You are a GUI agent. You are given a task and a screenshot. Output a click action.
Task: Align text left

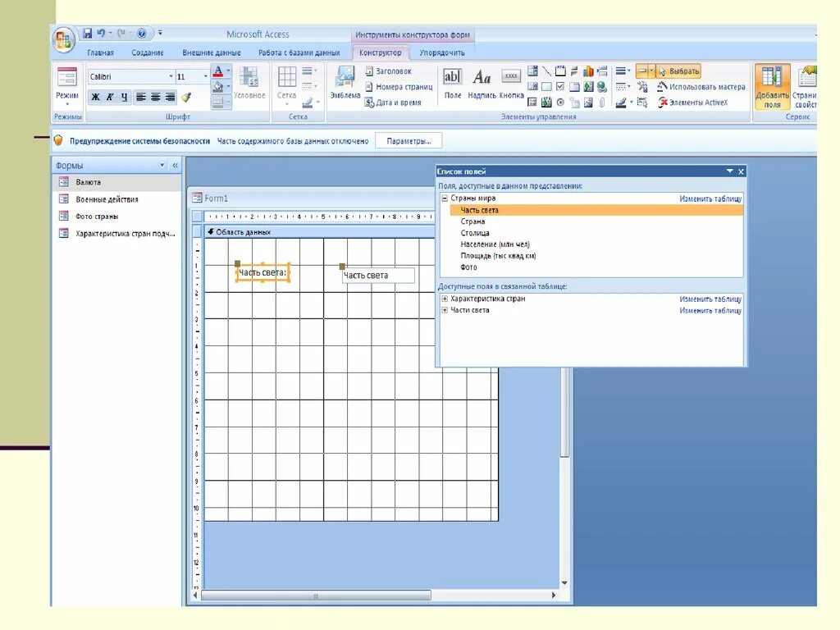point(140,97)
